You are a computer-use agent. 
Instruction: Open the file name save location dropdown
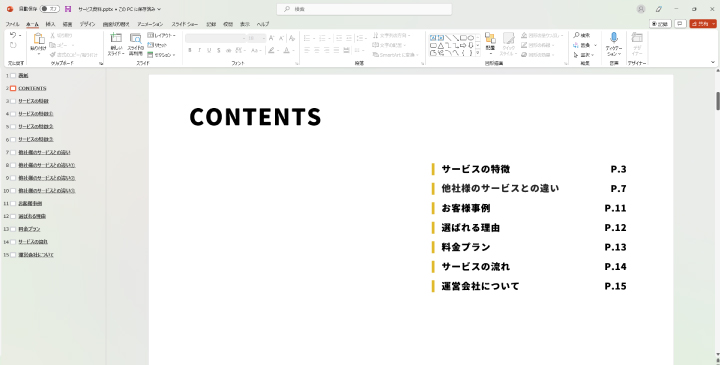click(x=159, y=9)
